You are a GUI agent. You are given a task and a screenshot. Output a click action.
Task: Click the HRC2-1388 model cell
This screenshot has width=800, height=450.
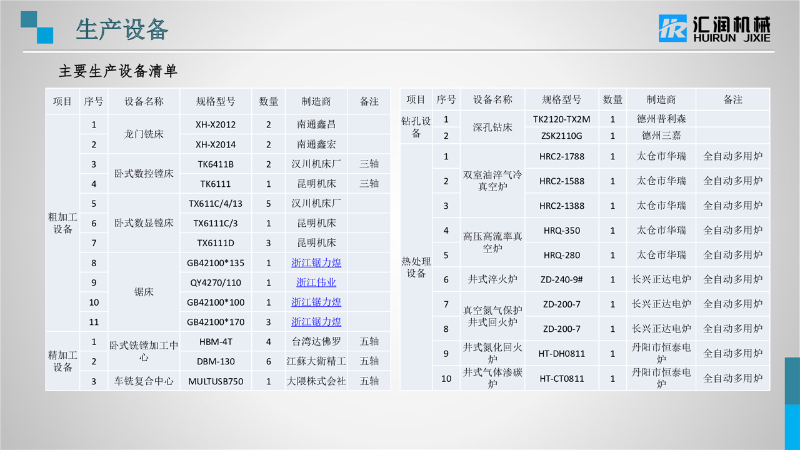click(561, 206)
